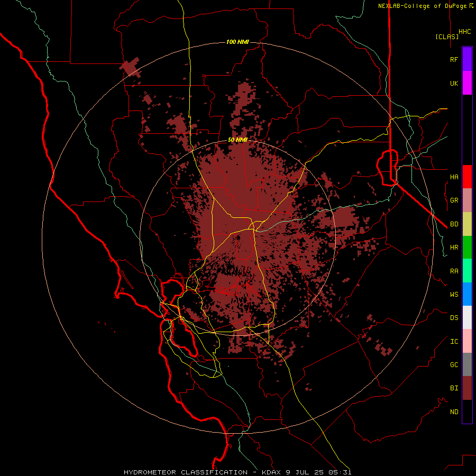Click the WS blue legend swatch
476x476 pixels.
coord(467,294)
